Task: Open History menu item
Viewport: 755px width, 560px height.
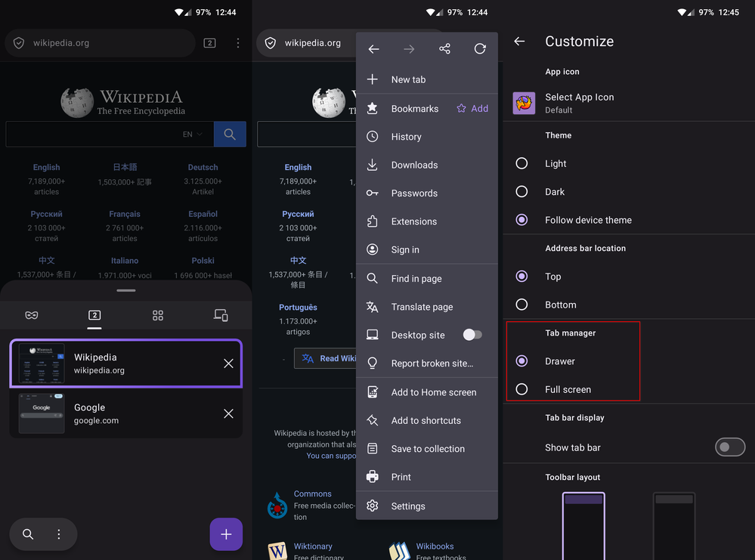Action: coord(426,137)
